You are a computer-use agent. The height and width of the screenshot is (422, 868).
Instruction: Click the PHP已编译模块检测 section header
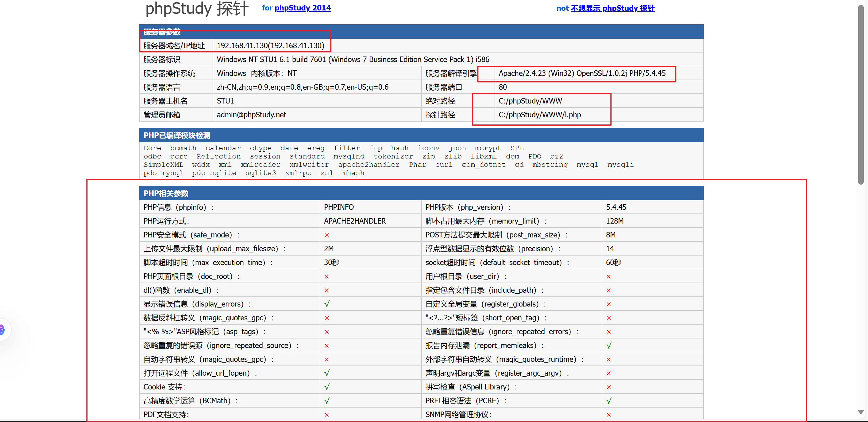pos(176,135)
